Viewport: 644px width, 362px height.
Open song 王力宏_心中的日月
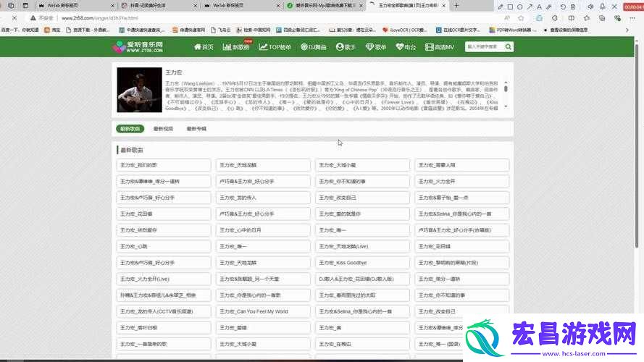[263, 230]
